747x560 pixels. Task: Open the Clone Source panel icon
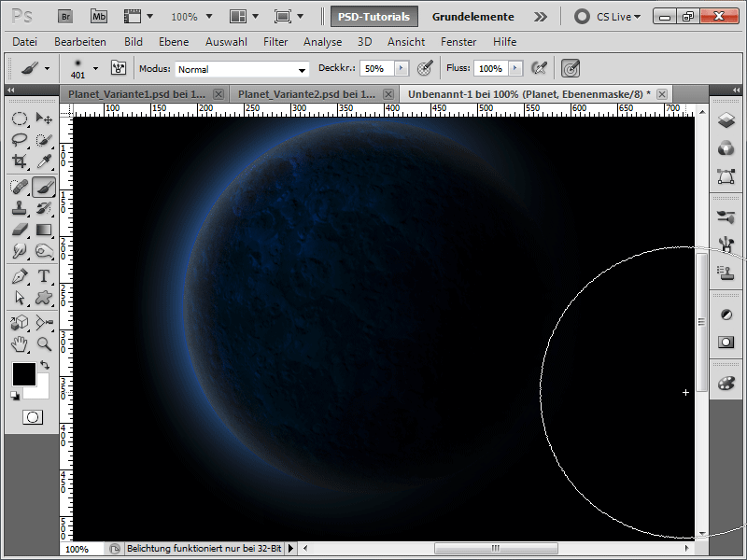point(726,273)
